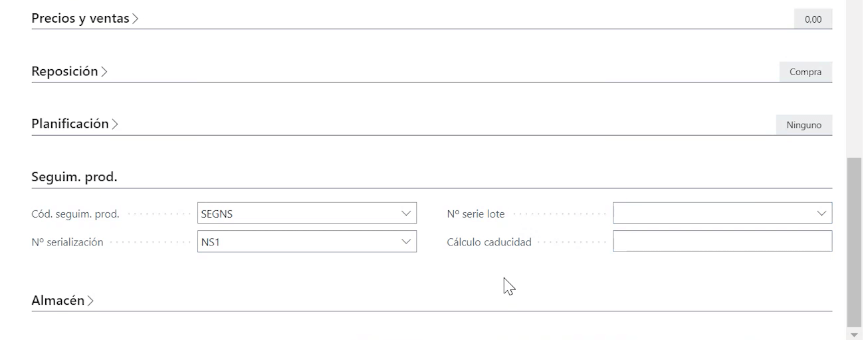This screenshot has width=868, height=340.
Task: Click the chevron next to Reposición
Action: click(x=104, y=72)
